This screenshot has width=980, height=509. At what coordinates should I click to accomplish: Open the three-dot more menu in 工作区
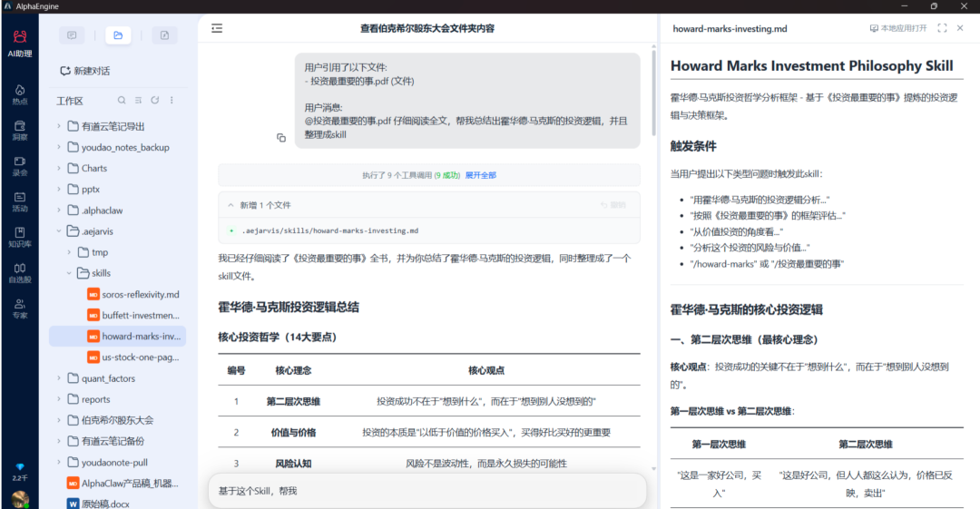pos(171,101)
